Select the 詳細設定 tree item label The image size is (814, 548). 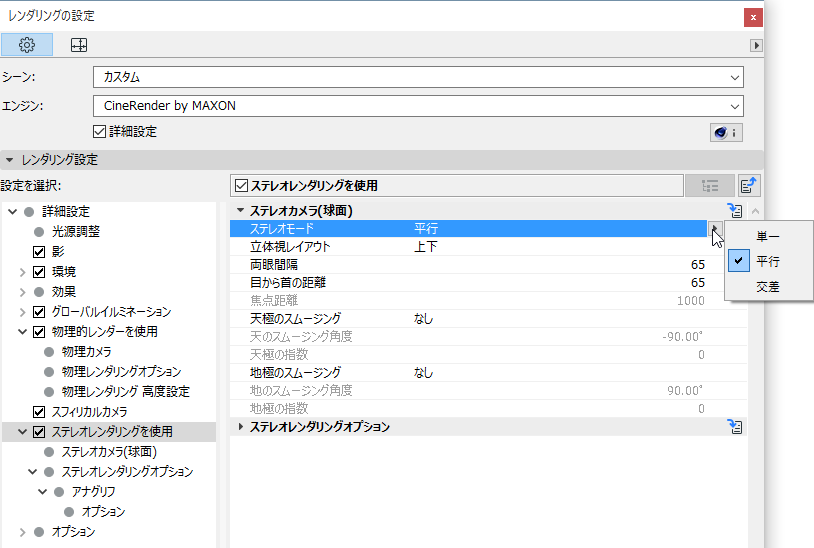(66, 212)
